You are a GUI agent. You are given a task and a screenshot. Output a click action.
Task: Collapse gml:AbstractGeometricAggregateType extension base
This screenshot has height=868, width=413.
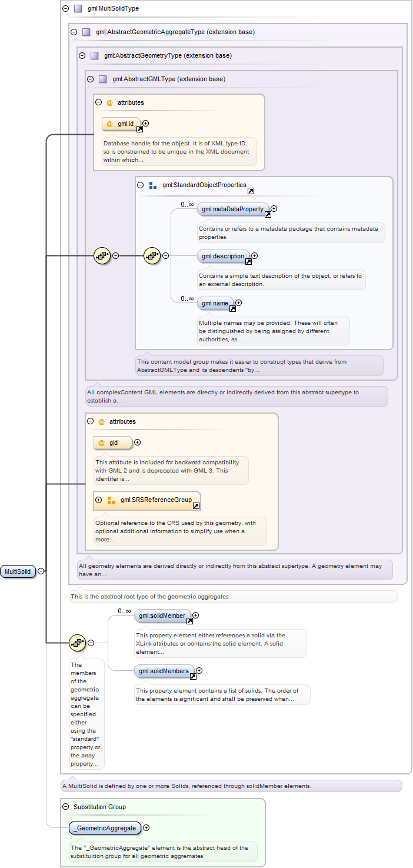tap(74, 32)
